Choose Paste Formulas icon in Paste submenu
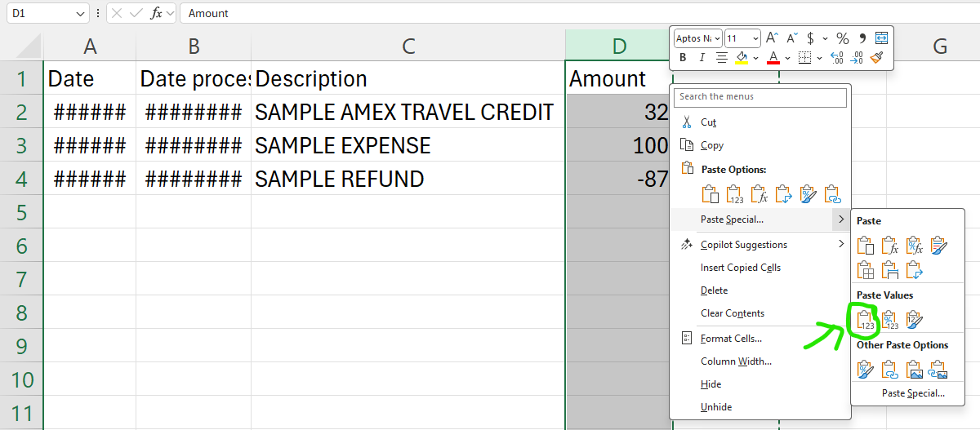 (890, 246)
